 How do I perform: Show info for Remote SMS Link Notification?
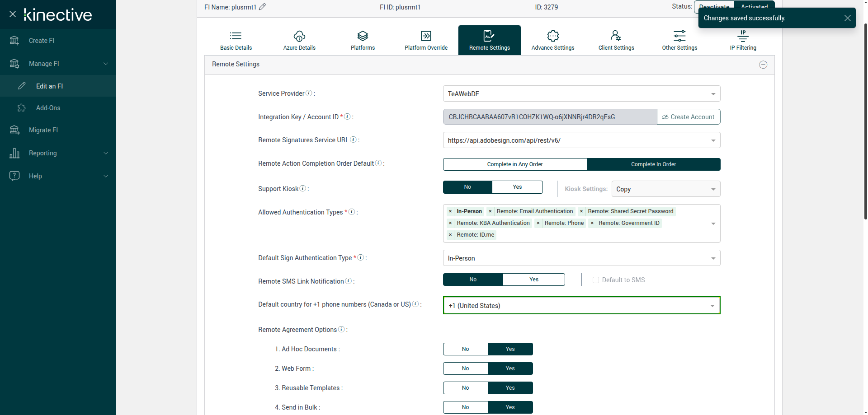click(349, 281)
